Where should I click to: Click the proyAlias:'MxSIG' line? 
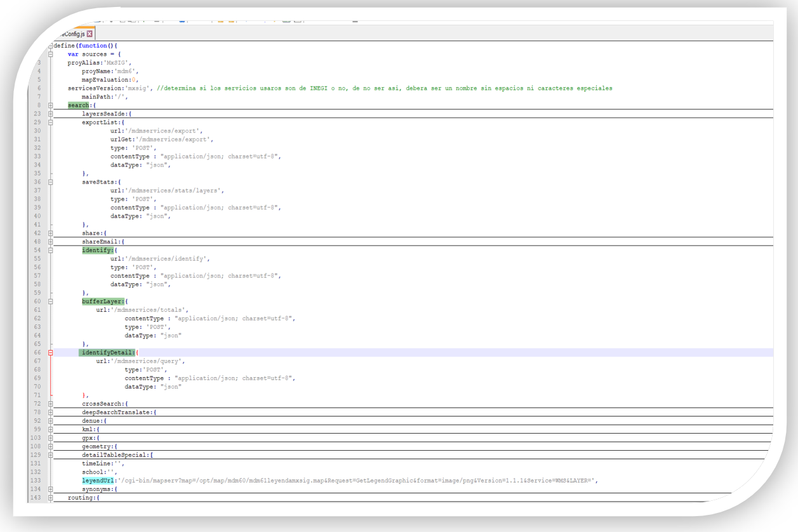click(x=99, y=63)
